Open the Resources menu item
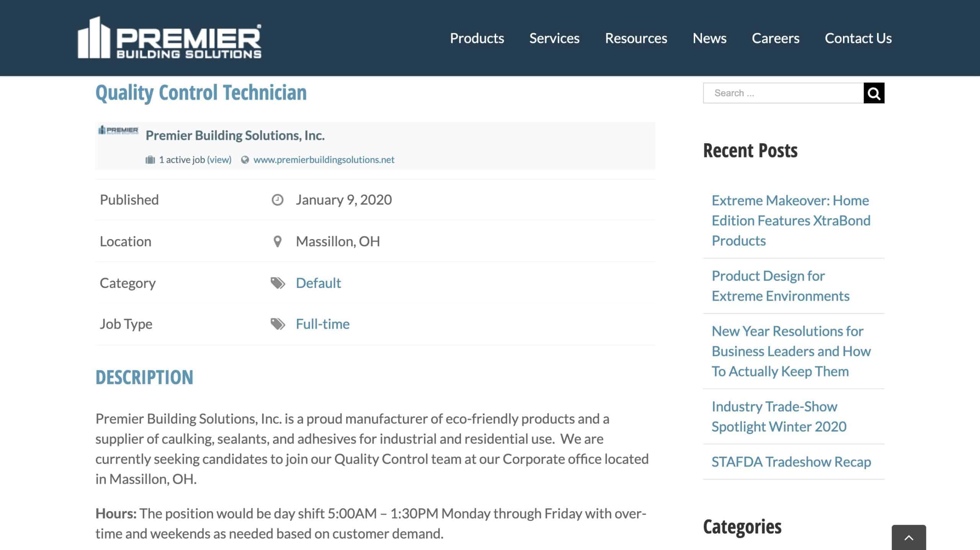The image size is (980, 550). 636,38
